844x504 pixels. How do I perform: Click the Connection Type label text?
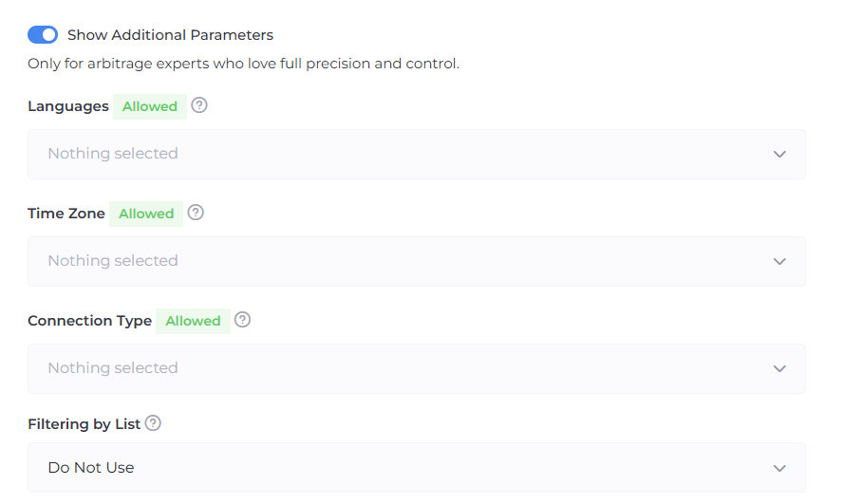tap(89, 321)
